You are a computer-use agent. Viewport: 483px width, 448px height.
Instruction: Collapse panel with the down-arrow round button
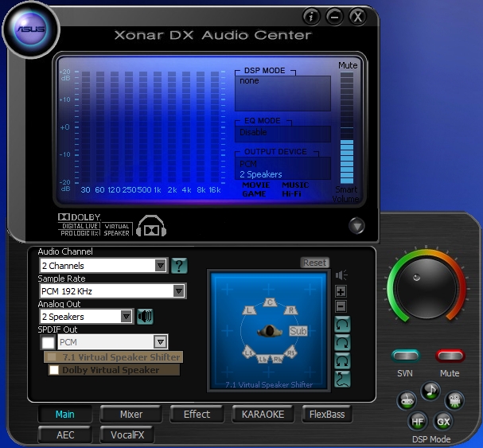pyautogui.click(x=356, y=226)
